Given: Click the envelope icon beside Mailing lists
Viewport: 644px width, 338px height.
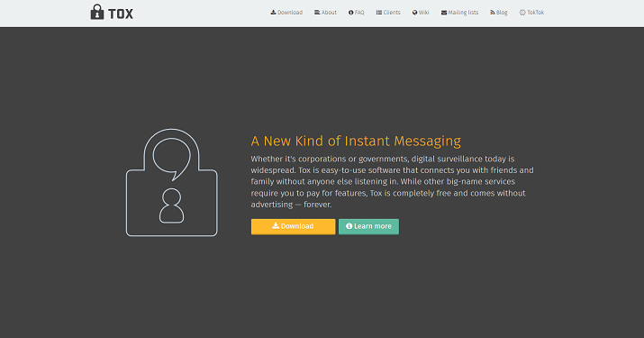Looking at the screenshot, I should (444, 13).
